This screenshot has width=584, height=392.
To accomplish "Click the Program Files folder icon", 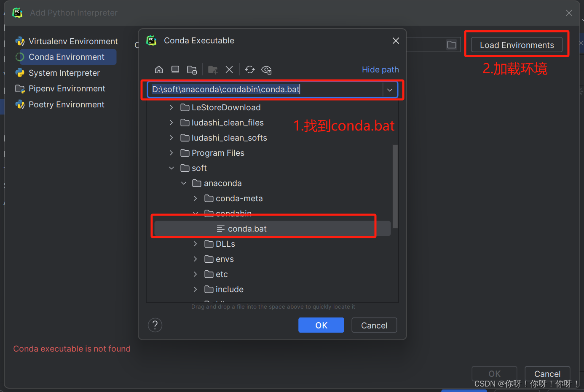I will coord(185,153).
